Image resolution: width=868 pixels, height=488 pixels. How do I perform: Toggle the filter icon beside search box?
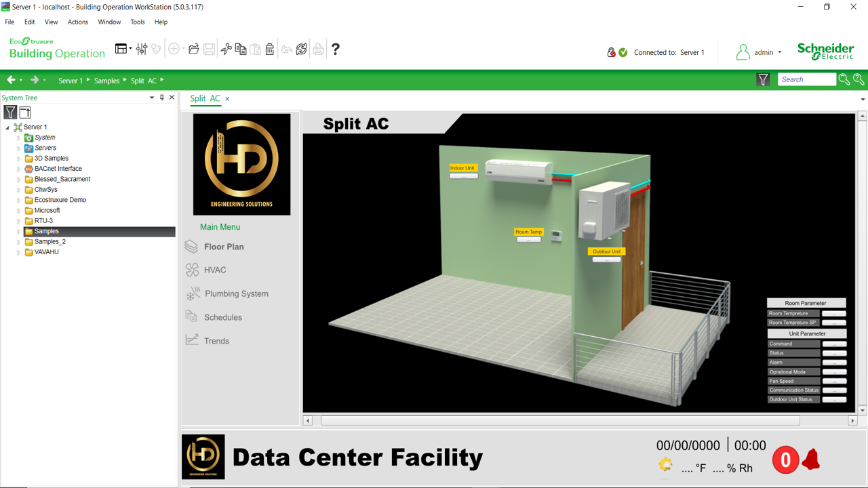763,80
